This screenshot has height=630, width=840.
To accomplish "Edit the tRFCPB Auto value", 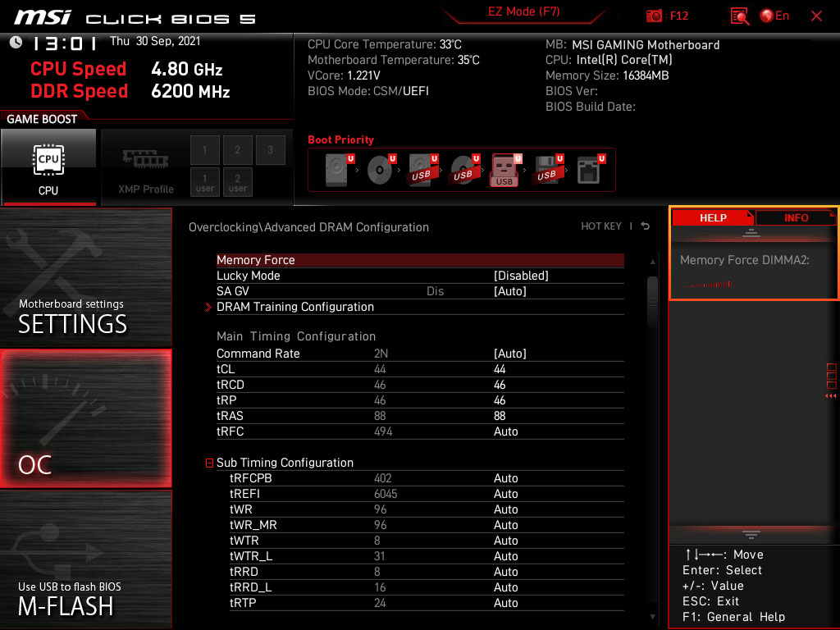I will (505, 478).
